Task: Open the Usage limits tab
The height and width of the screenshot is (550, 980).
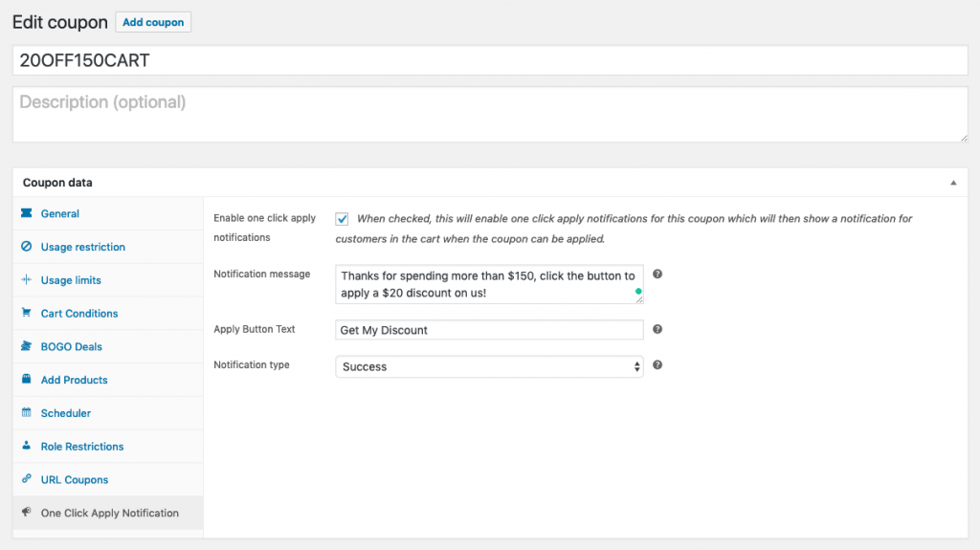Action: pyautogui.click(x=71, y=280)
